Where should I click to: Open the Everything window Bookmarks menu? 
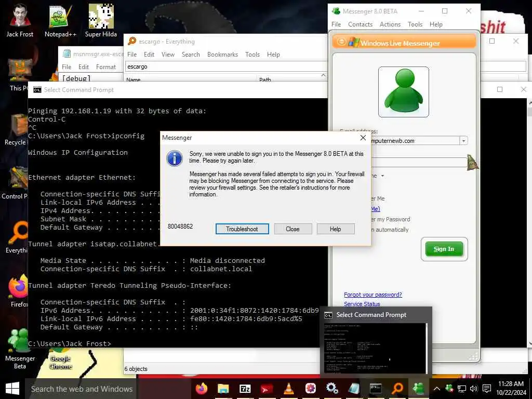[x=222, y=54]
